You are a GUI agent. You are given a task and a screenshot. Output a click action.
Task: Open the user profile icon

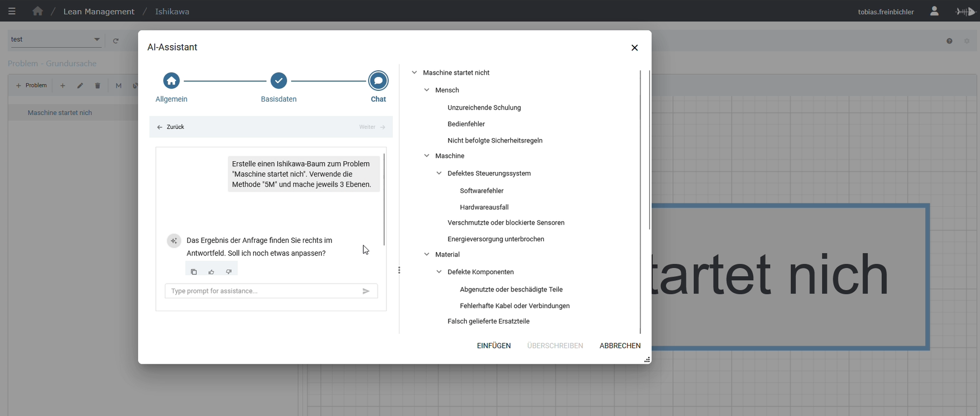pos(934,11)
